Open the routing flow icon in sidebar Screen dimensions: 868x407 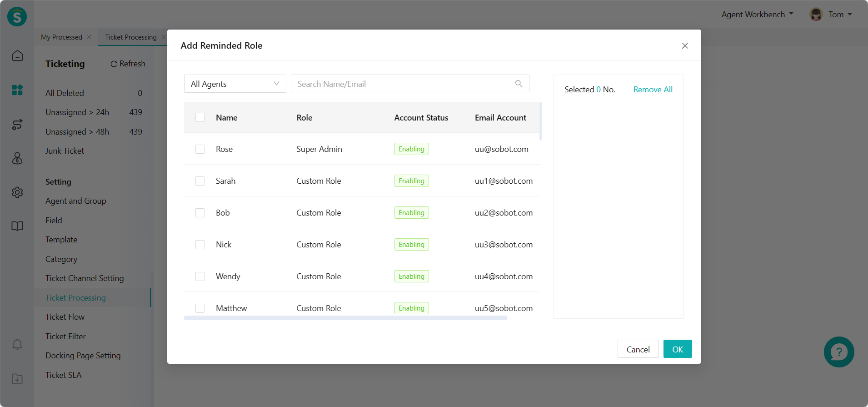pos(17,124)
